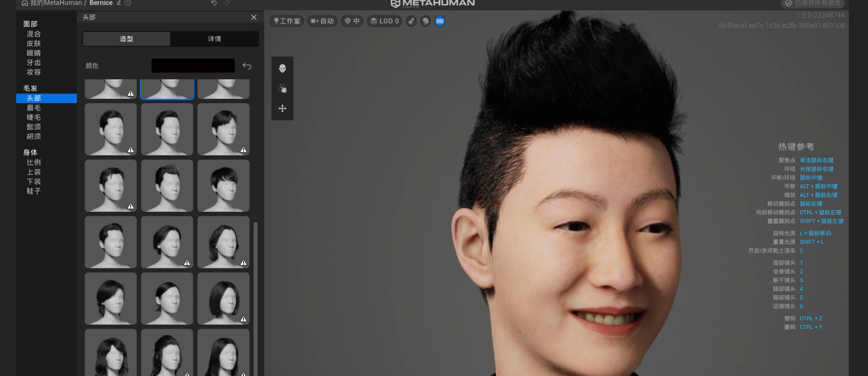
Task: Open the help question mark icon
Action: pyautogui.click(x=128, y=3)
